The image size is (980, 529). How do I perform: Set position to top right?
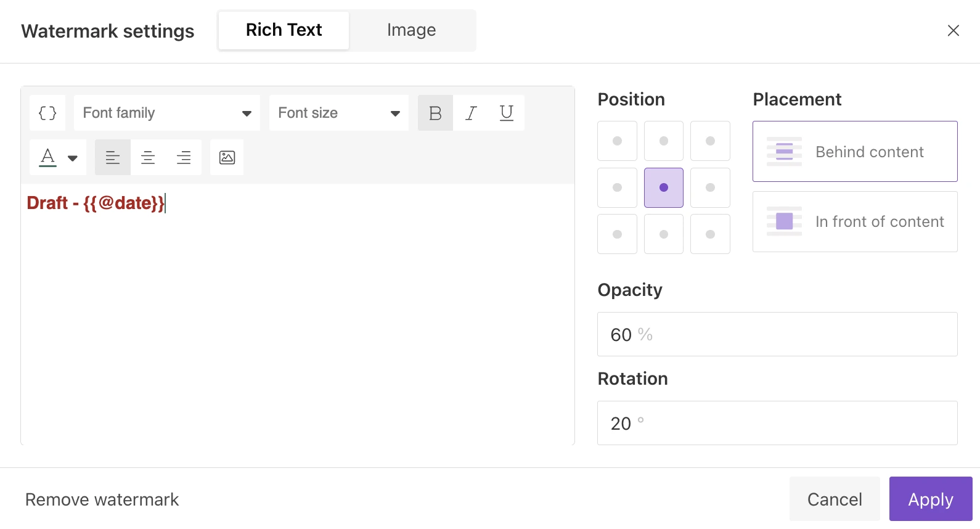pos(710,141)
